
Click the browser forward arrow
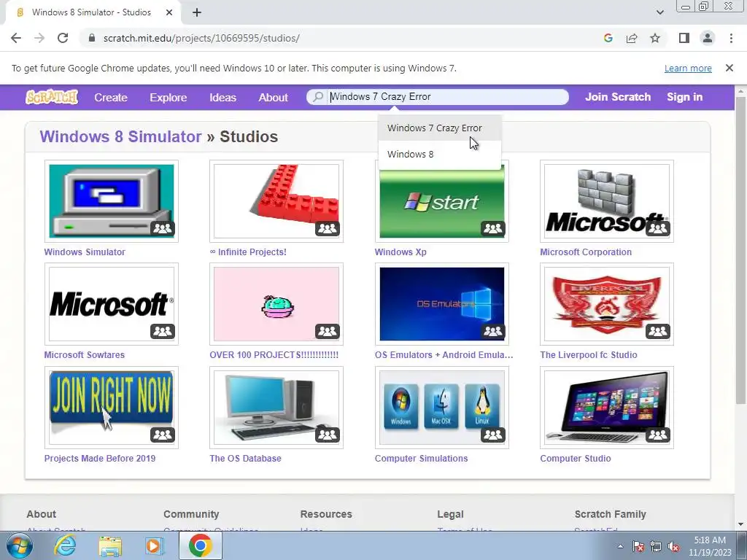point(39,38)
